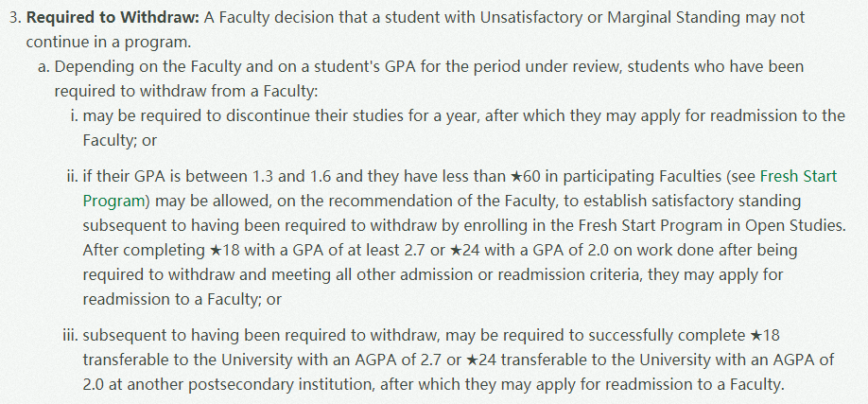868x404 pixels.
Task: Click the "ii." list item marker
Action: tap(72, 177)
